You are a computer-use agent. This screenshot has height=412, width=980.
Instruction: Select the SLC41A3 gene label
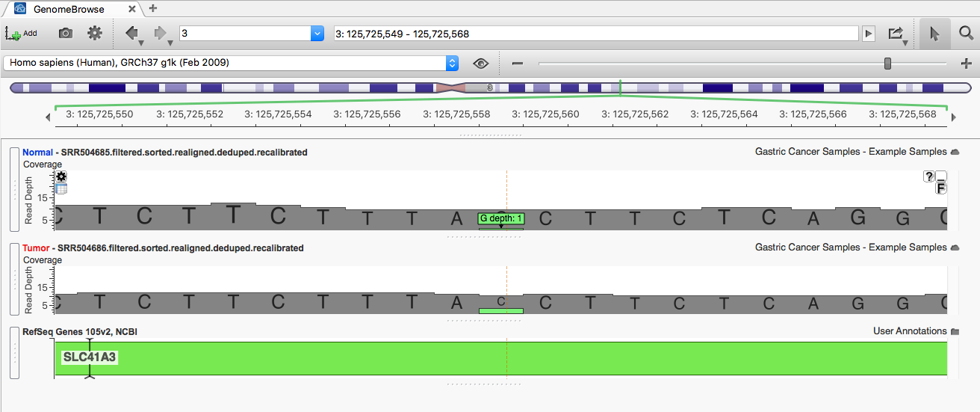90,357
